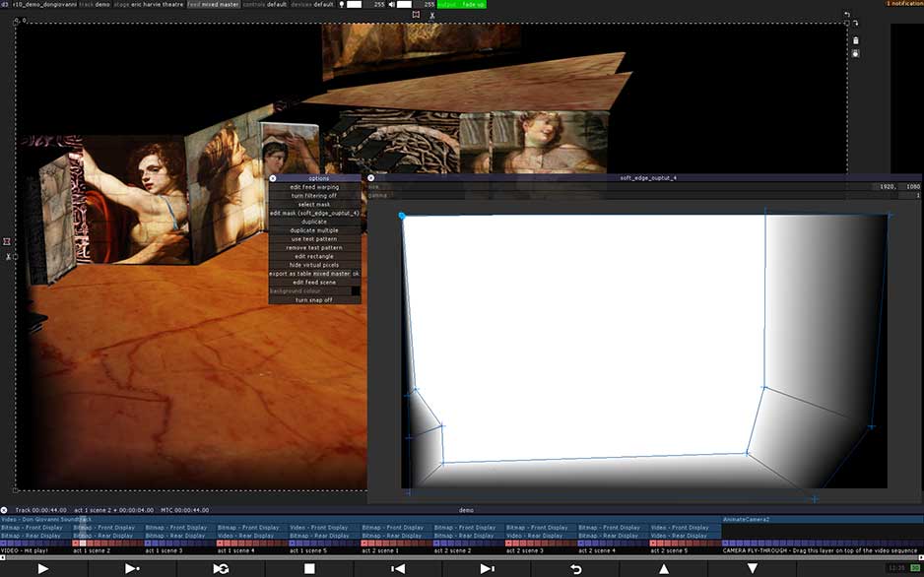This screenshot has width=924, height=577.
Task: Choose 'duplicate multiple' from options menu
Action: click(x=315, y=230)
